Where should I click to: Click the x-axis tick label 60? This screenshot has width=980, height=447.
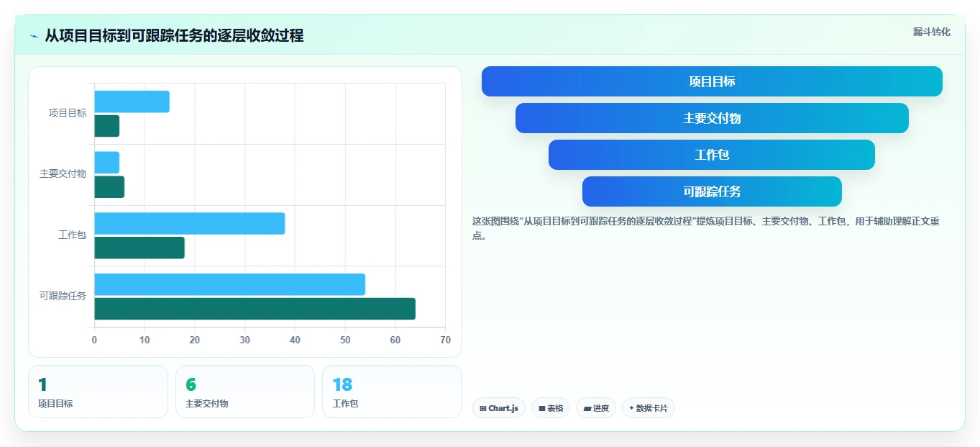click(395, 340)
